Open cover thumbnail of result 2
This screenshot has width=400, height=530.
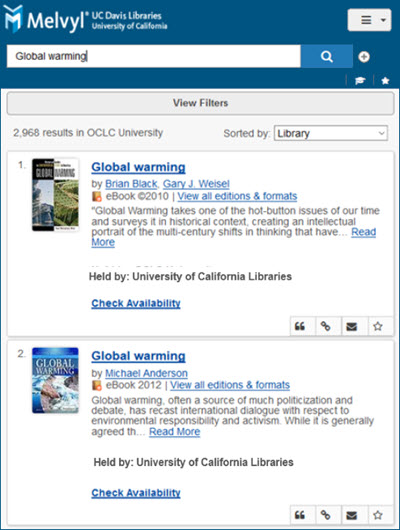pos(55,380)
